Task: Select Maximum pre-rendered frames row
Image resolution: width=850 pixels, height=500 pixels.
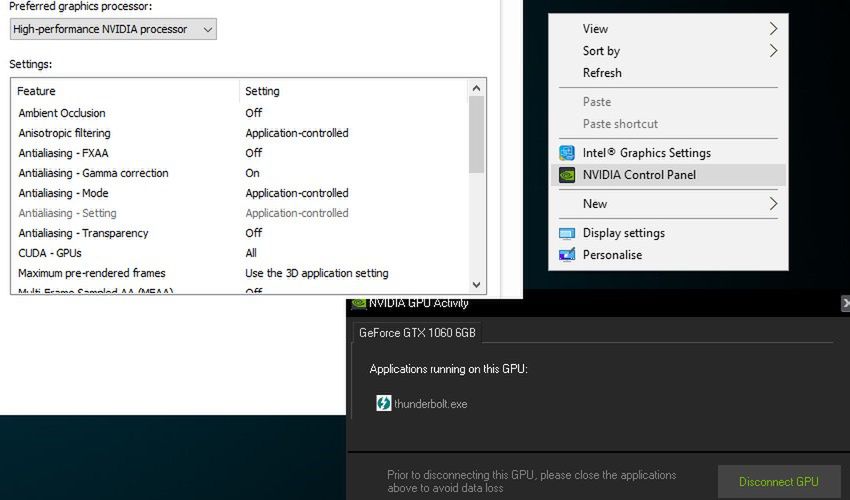Action: (x=240, y=273)
